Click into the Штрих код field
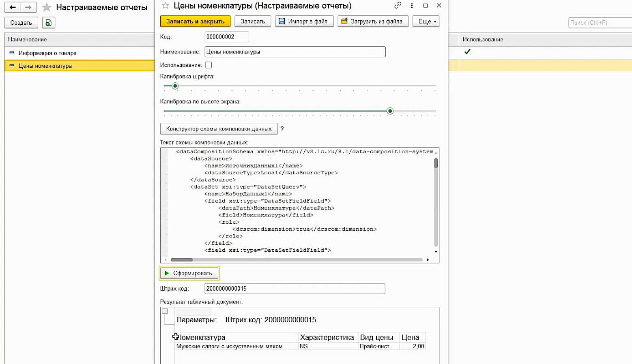 295,289
